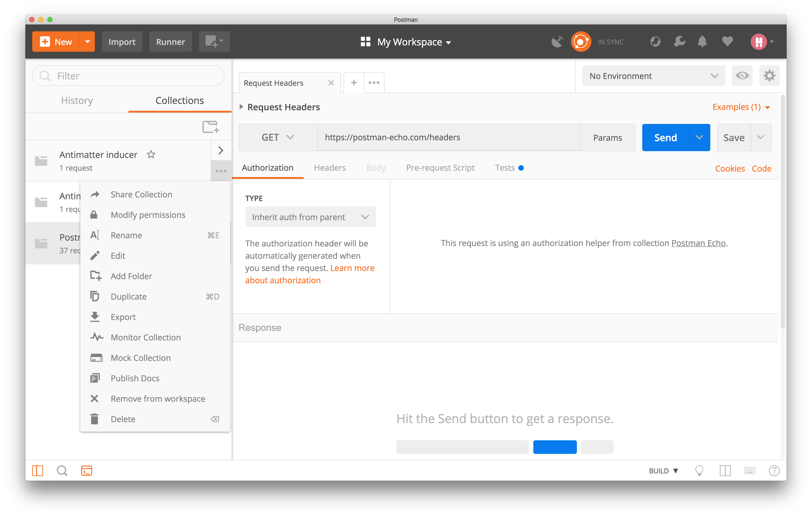Screen dimensions: 812x517
Task: Open the Favorites heart icon
Action: (x=727, y=42)
